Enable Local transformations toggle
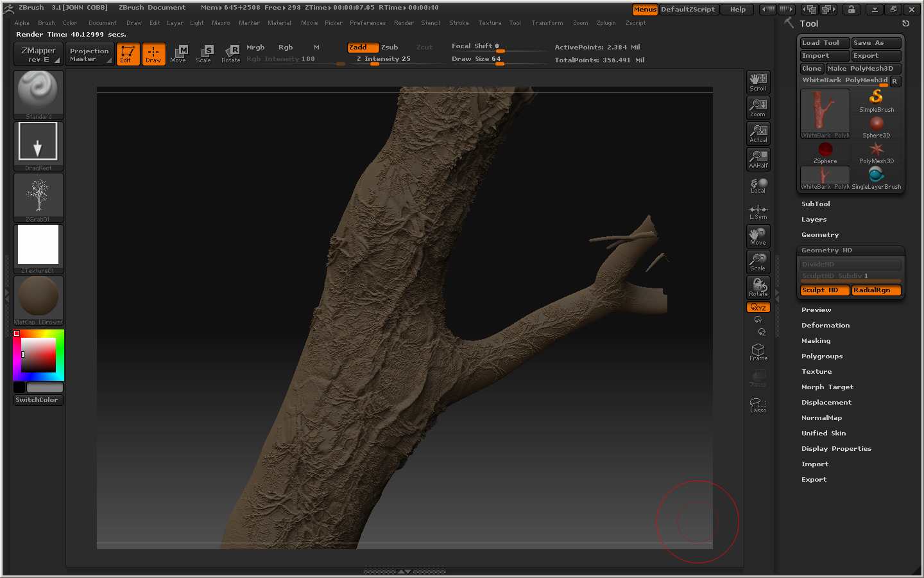 pyautogui.click(x=758, y=186)
